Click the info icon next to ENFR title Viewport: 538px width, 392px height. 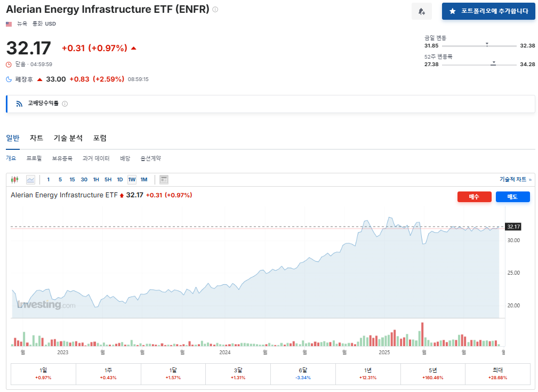pos(215,9)
